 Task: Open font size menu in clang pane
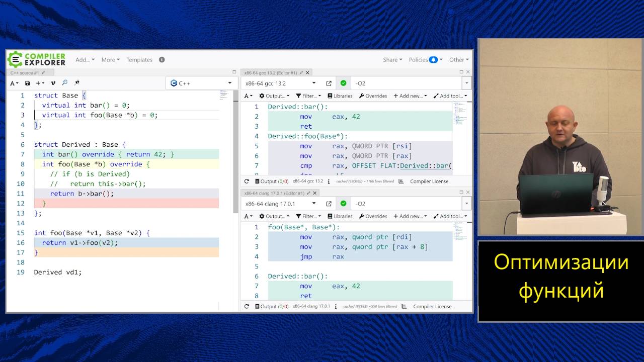(x=248, y=216)
